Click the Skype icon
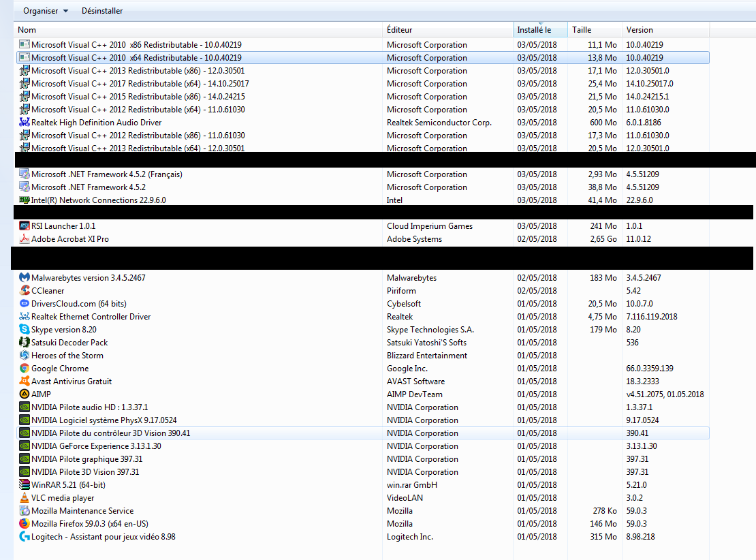The image size is (756, 560). point(24,330)
